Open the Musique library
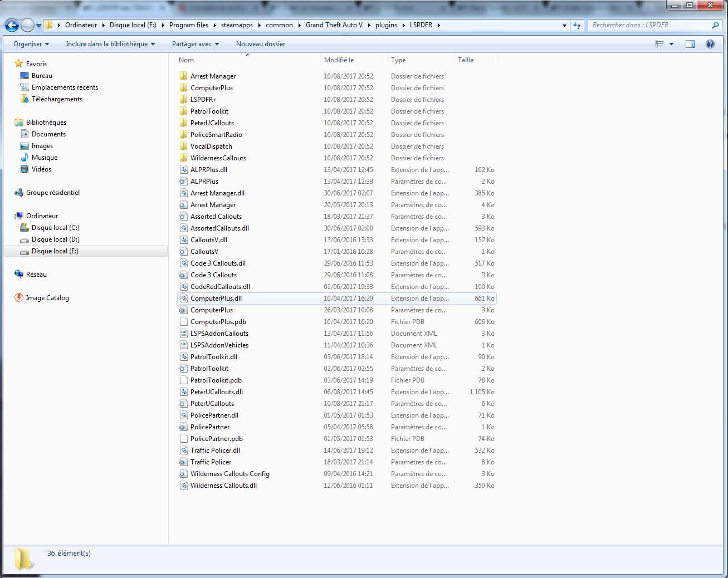Screen dimensions: 728x578 (x=45, y=158)
